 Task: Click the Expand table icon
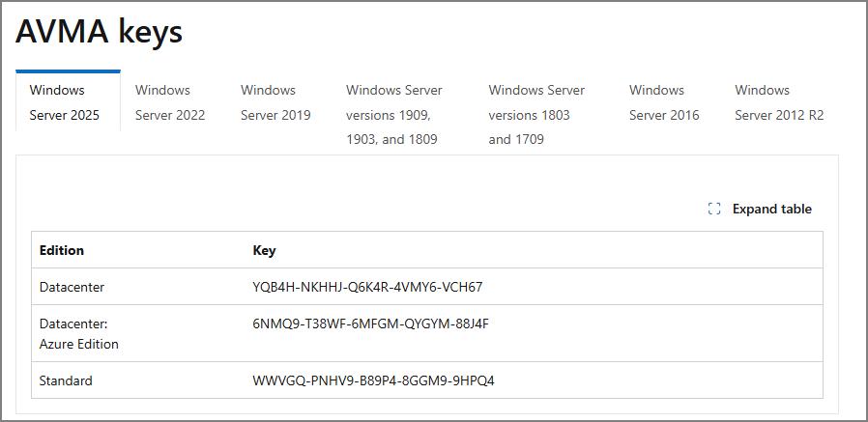(x=714, y=209)
